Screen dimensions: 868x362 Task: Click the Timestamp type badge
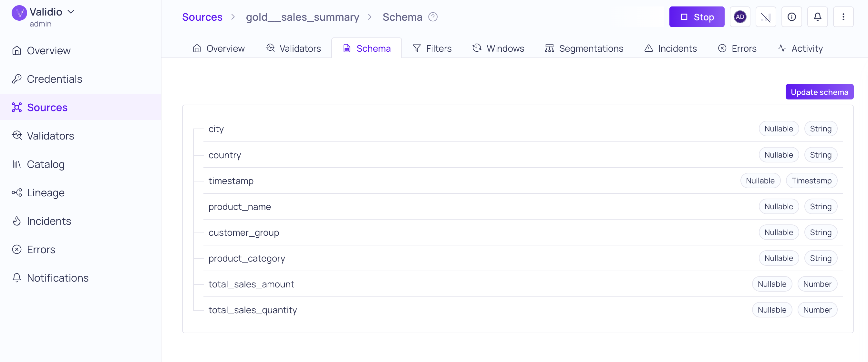pos(811,181)
